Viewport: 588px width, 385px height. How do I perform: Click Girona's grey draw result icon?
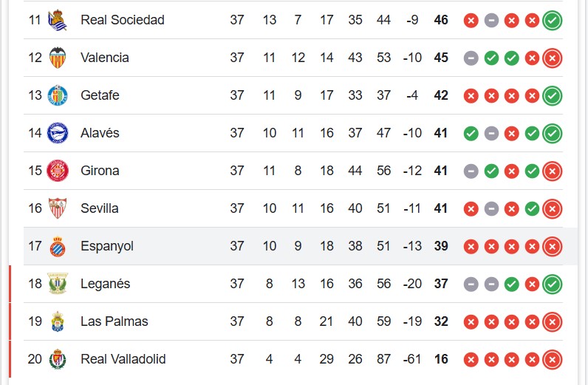pos(471,171)
